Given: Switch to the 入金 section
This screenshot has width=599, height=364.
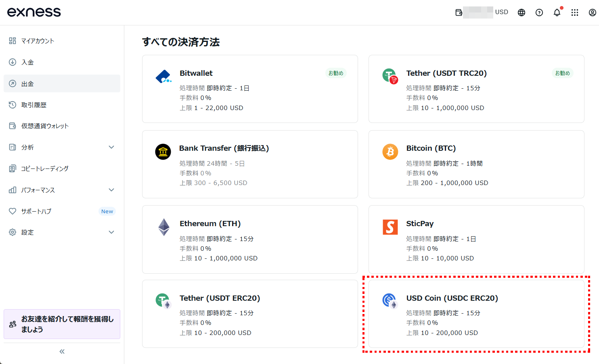Looking at the screenshot, I should 28,62.
